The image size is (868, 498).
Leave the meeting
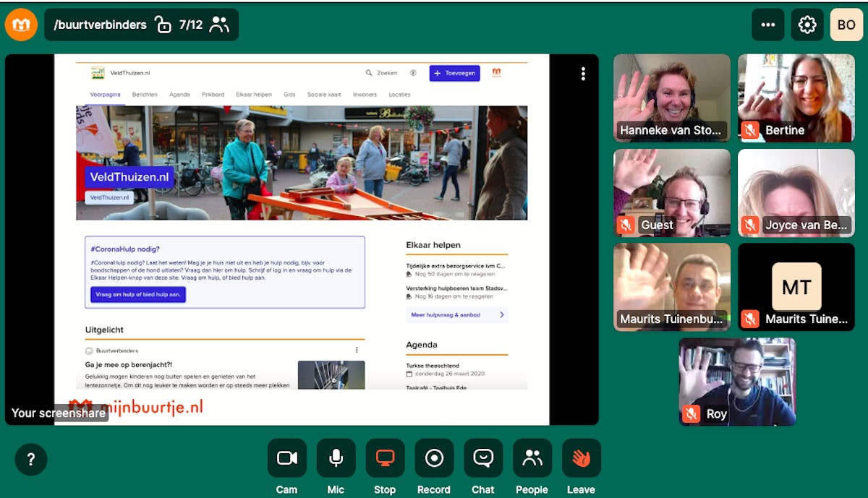click(x=581, y=458)
